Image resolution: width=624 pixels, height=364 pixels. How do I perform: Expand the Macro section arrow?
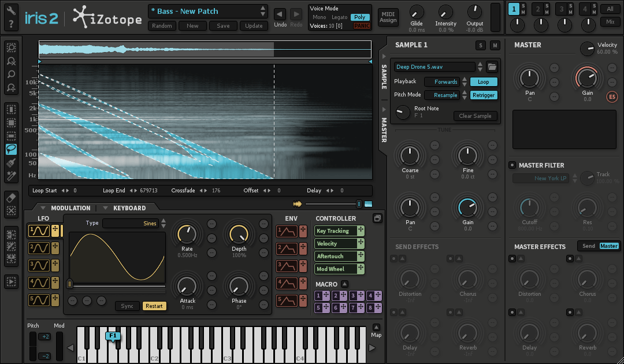point(344,284)
